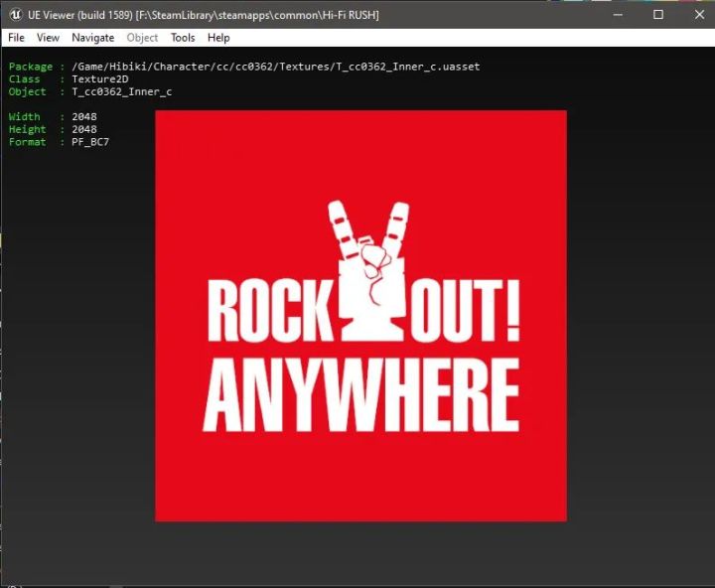Click the object name T_cc0362_Inner_c
This screenshot has width=715, height=588.
tap(122, 91)
